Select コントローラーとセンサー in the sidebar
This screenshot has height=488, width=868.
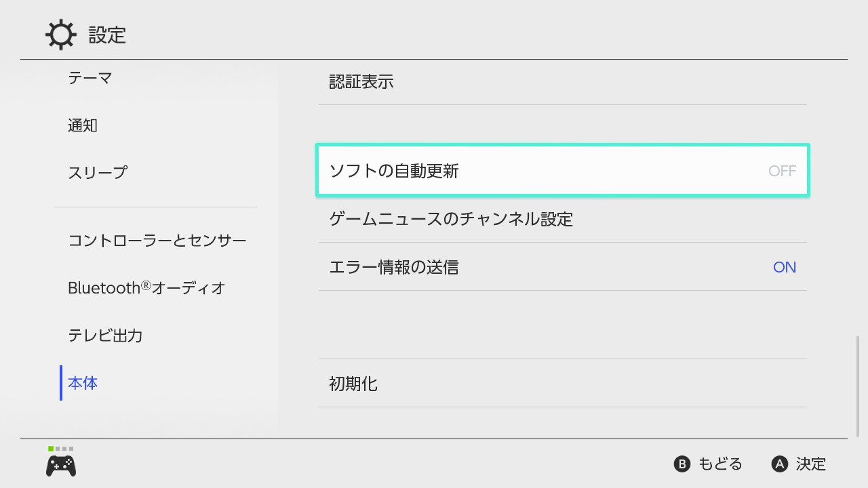[x=157, y=239]
